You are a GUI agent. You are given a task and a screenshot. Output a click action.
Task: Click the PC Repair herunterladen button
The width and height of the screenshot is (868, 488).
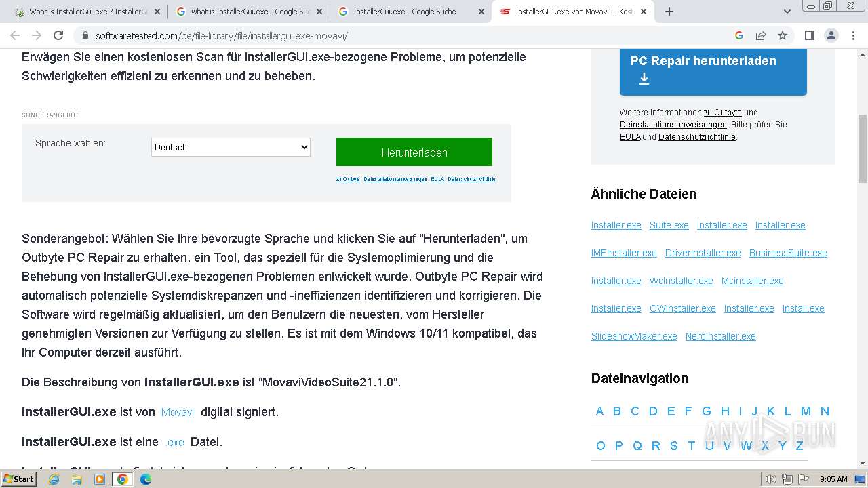point(713,70)
